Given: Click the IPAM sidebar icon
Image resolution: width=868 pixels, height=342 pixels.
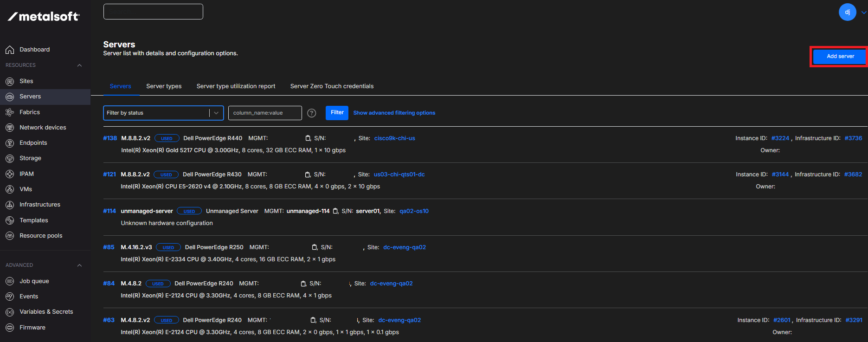Looking at the screenshot, I should coord(10,174).
